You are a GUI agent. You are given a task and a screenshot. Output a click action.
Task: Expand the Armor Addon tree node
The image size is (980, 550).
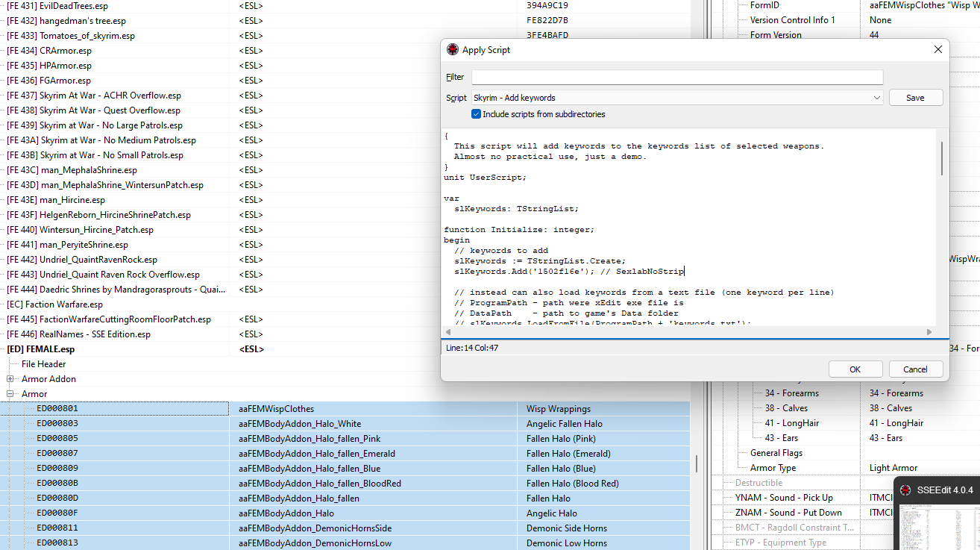(10, 379)
